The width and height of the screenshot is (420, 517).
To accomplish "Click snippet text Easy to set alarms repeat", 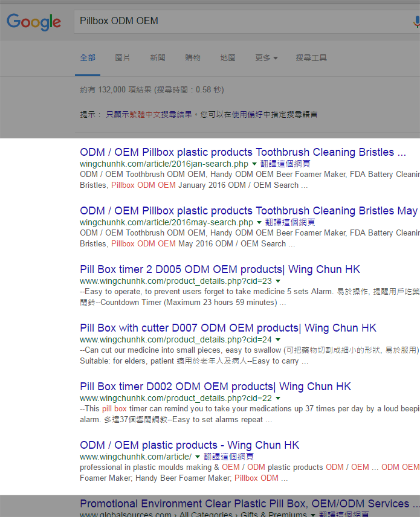I will (x=218, y=420).
